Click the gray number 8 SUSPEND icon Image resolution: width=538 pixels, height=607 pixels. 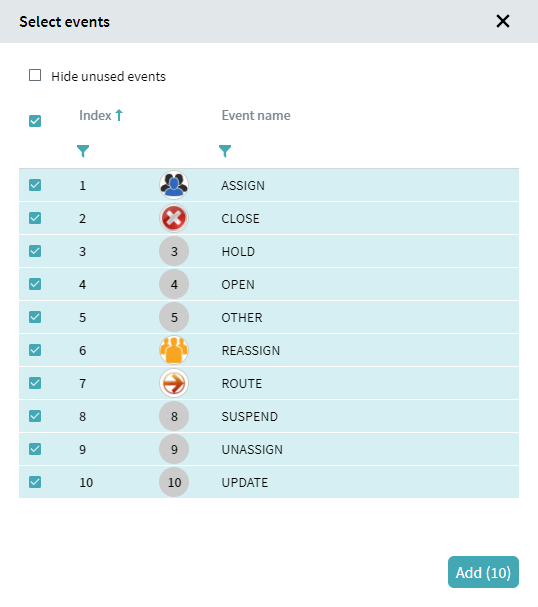(x=174, y=416)
